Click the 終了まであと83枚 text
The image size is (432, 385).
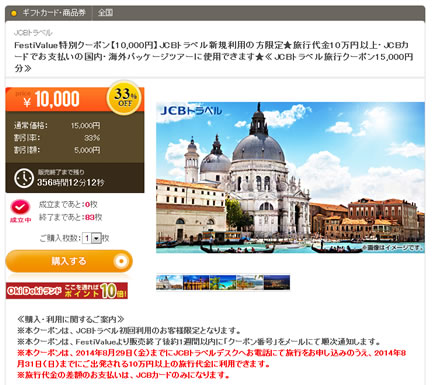click(71, 217)
